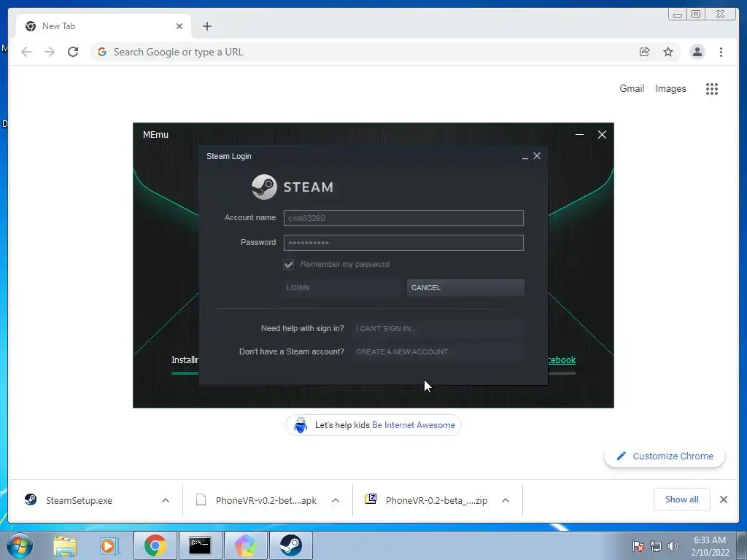Viewport: 747px width, 560px height.
Task: Open the Gmail link
Action: pyautogui.click(x=632, y=88)
